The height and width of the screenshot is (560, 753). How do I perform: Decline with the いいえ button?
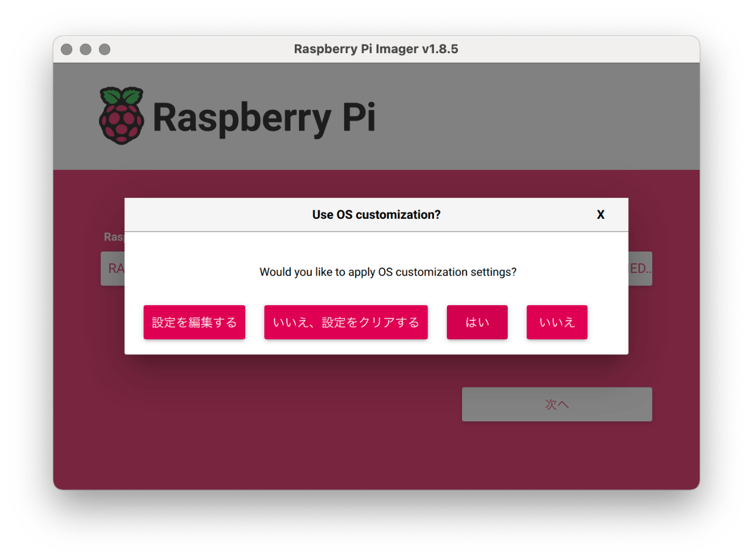tap(557, 322)
